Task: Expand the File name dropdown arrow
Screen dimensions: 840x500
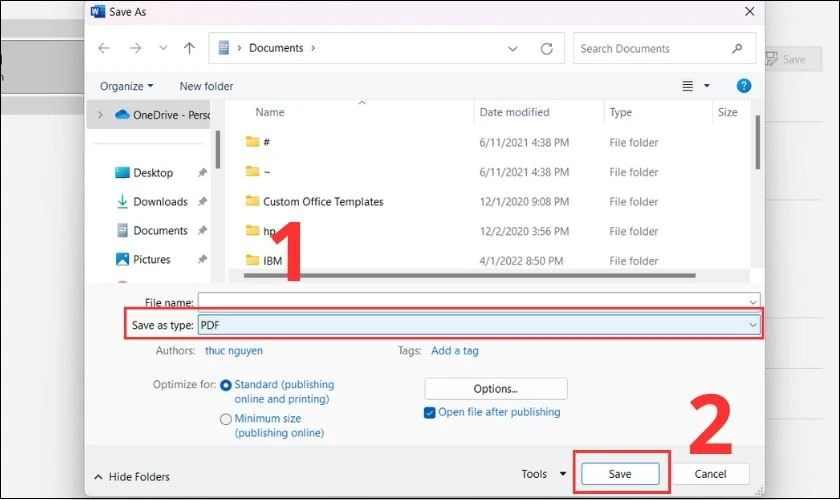Action: point(753,302)
